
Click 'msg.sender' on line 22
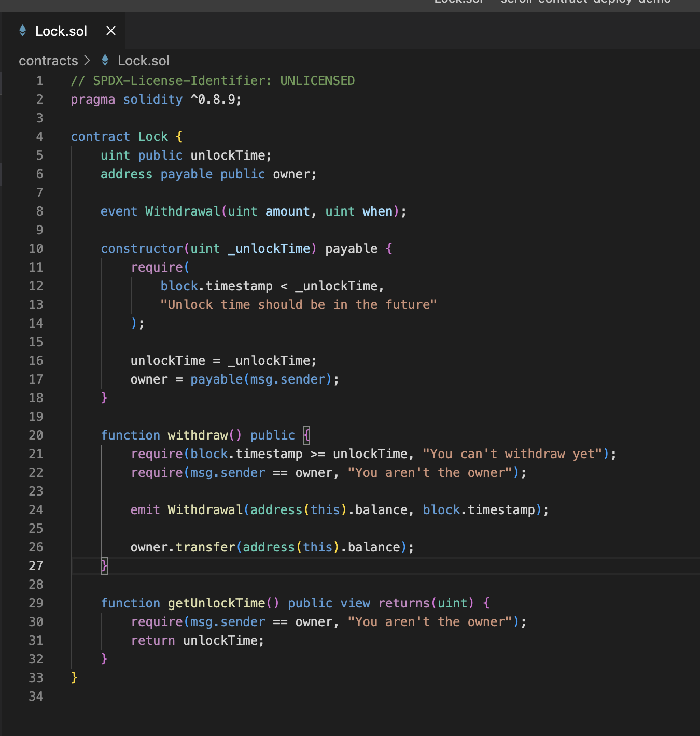228,473
